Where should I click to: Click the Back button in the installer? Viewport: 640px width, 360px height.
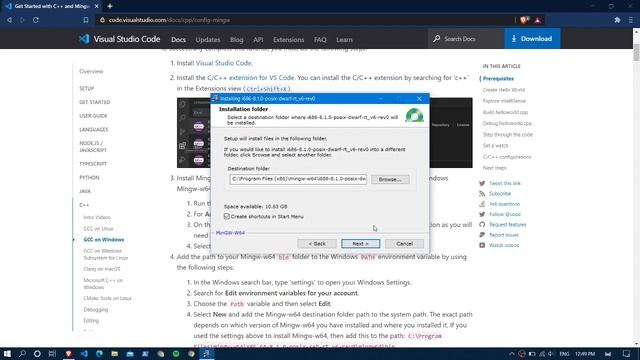tap(317, 244)
